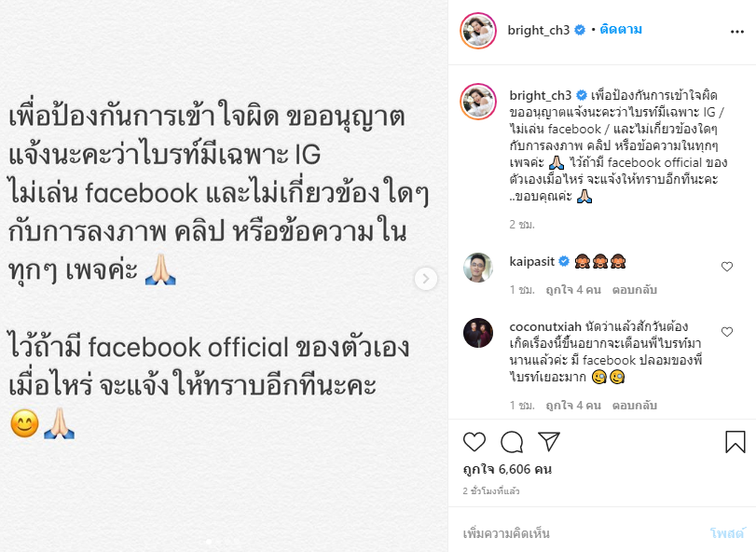Image resolution: width=756 pixels, height=552 pixels.
Task: Save post with the bookmark icon
Action: pyautogui.click(x=735, y=442)
